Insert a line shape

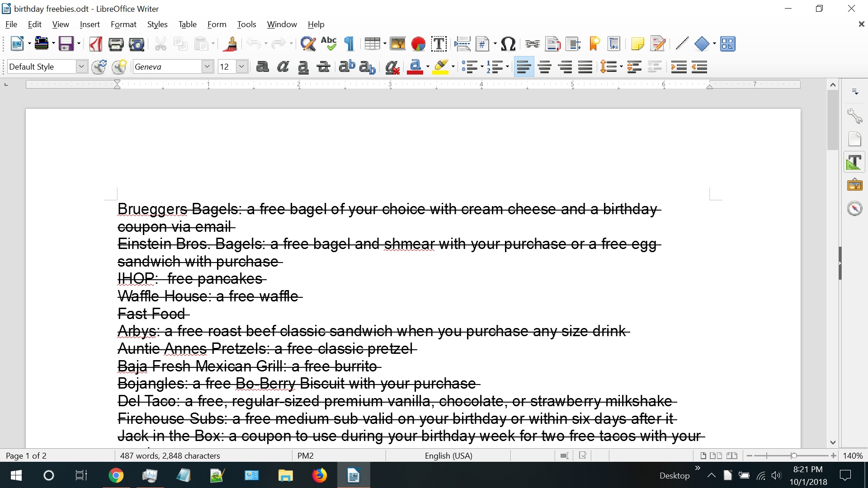click(682, 44)
